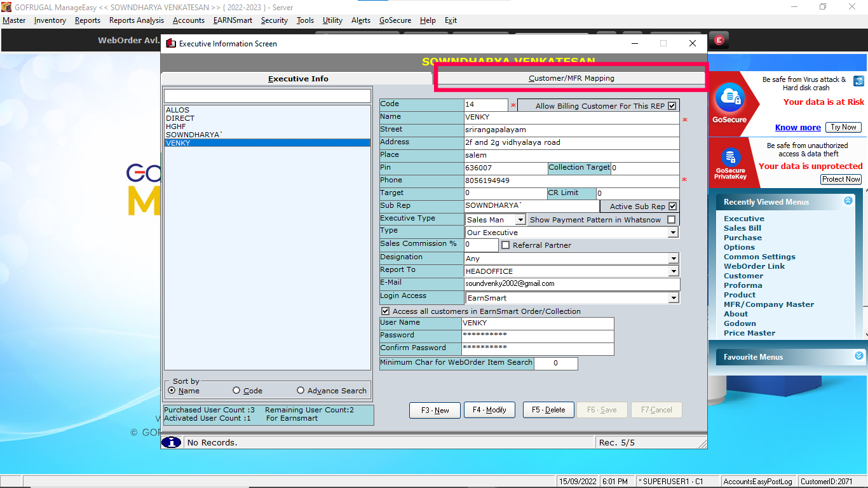Image resolution: width=868 pixels, height=488 pixels.
Task: Open the Security menu
Action: pyautogui.click(x=275, y=20)
